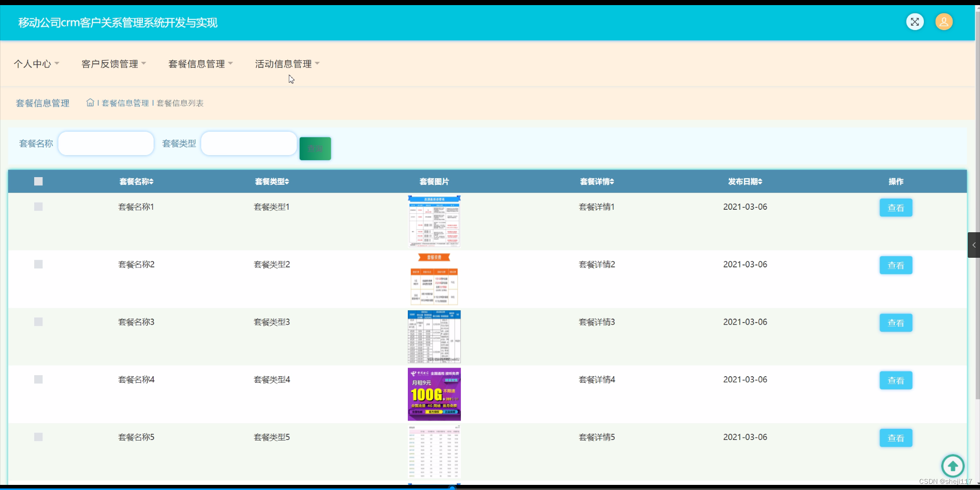Sort the 发布日期 column
This screenshot has width=980, height=490.
click(x=745, y=181)
